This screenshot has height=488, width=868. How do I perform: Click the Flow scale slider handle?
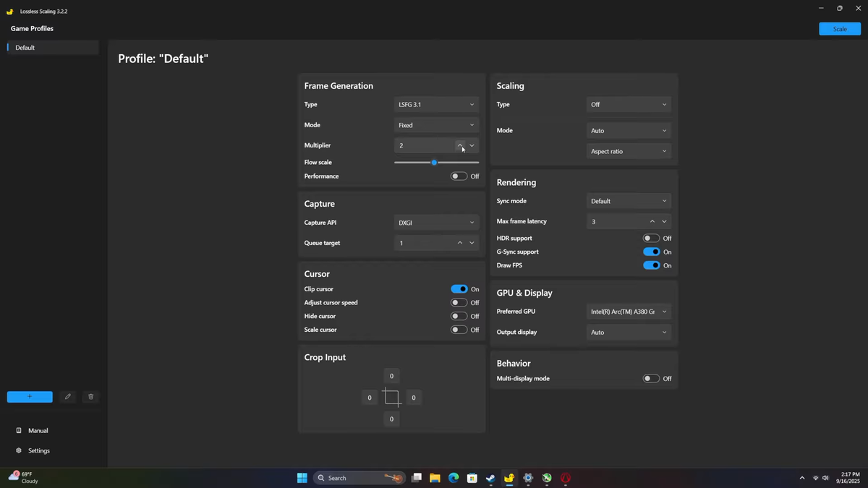pos(434,163)
